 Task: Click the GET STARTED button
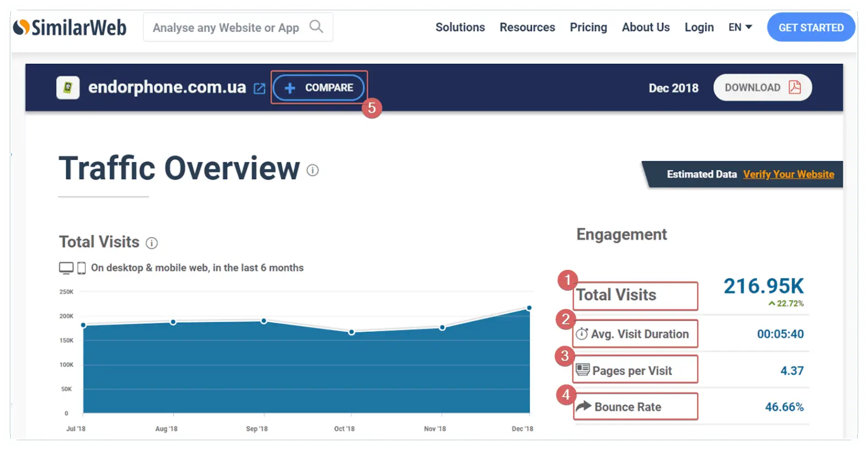coord(811,27)
